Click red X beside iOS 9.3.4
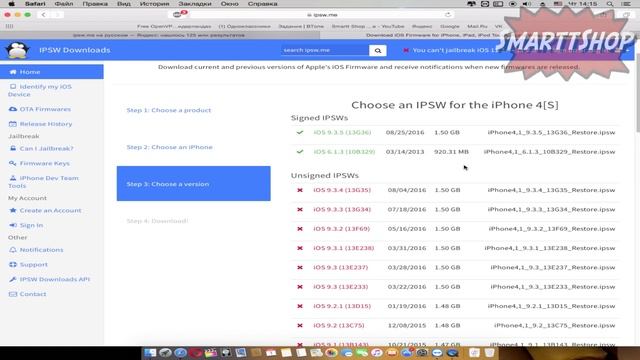 (300, 190)
